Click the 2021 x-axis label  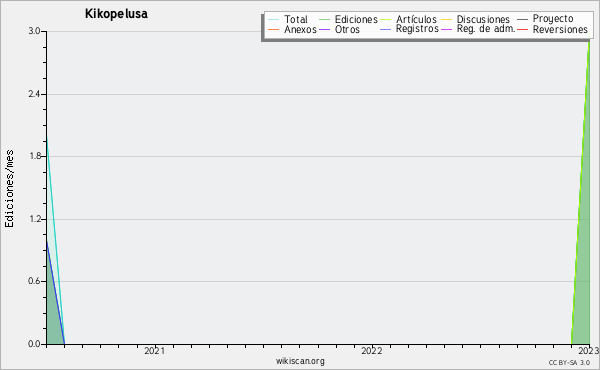coord(155,351)
